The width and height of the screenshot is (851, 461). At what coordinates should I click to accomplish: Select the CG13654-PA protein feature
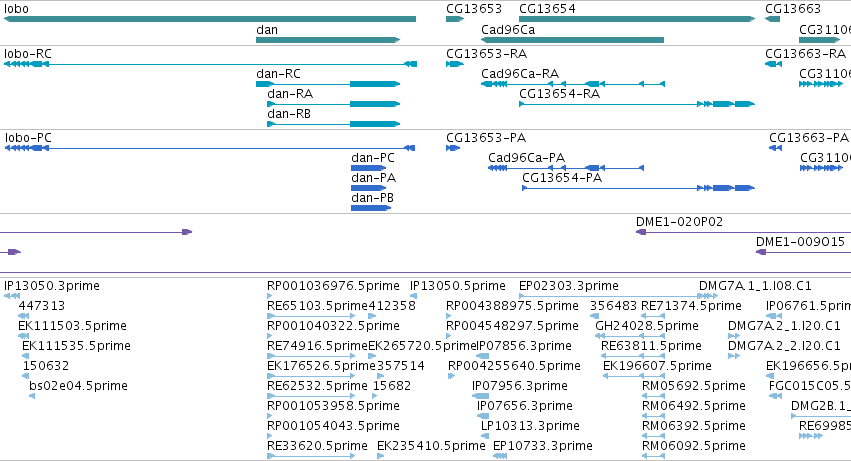638,188
